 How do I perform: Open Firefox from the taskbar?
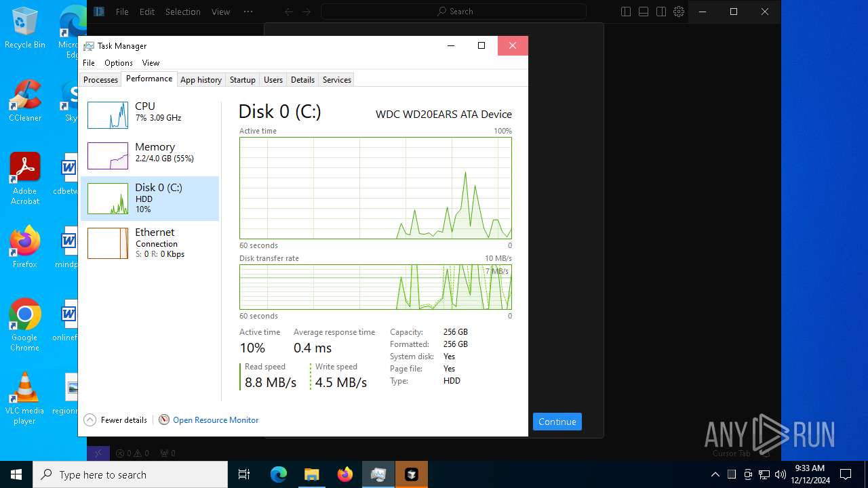(x=345, y=474)
